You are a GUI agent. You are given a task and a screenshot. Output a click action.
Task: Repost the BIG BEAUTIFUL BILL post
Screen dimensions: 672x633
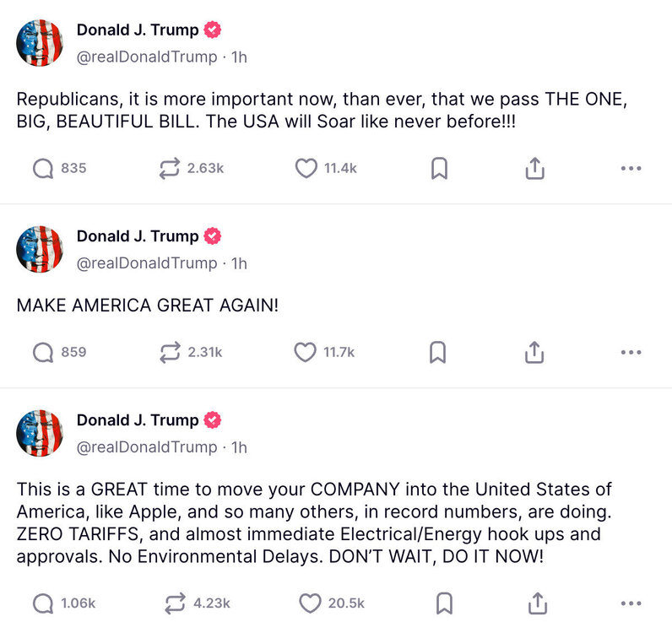point(170,169)
